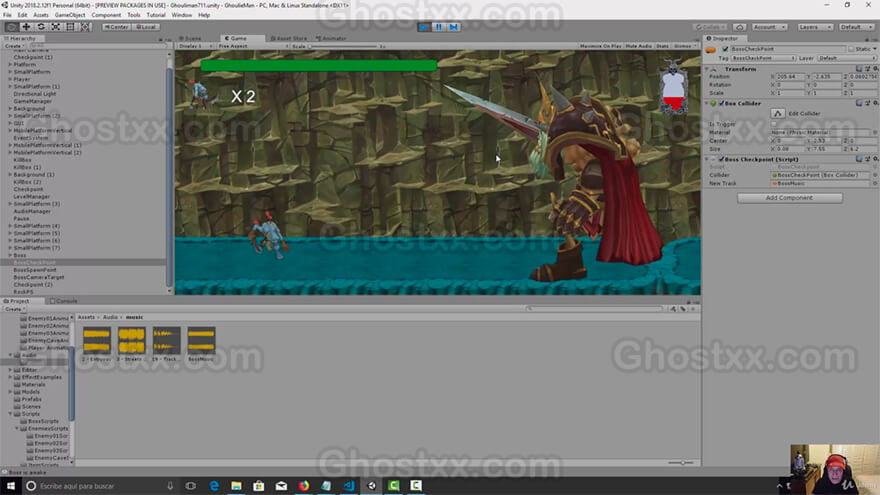Open the Boss Checkpoint script settings gear
This screenshot has width=880, height=495.
point(875,159)
